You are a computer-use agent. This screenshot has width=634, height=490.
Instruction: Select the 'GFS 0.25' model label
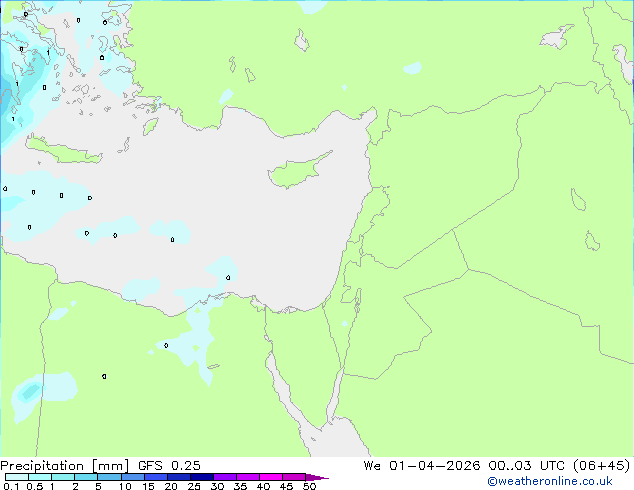(169, 466)
